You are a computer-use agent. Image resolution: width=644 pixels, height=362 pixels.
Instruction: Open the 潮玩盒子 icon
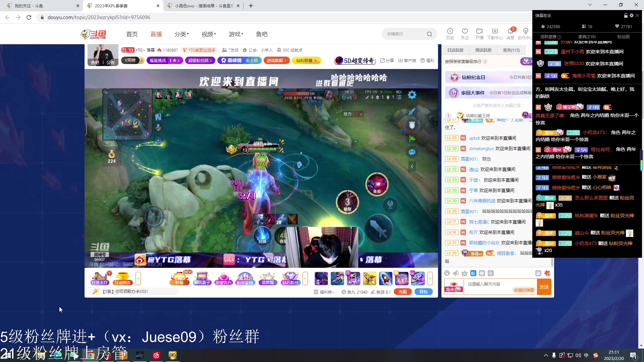(202, 278)
